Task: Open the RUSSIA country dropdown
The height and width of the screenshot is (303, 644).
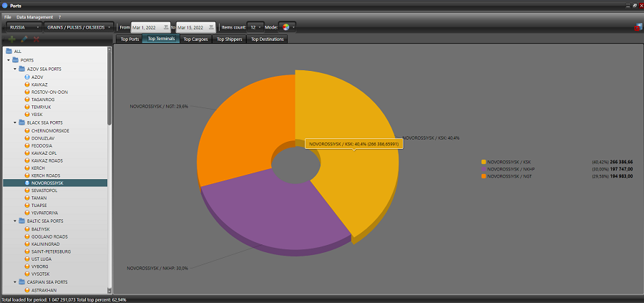Action: 24,27
